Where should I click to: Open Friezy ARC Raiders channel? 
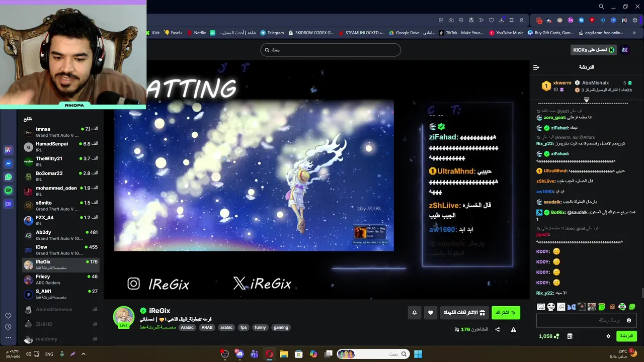point(61,279)
